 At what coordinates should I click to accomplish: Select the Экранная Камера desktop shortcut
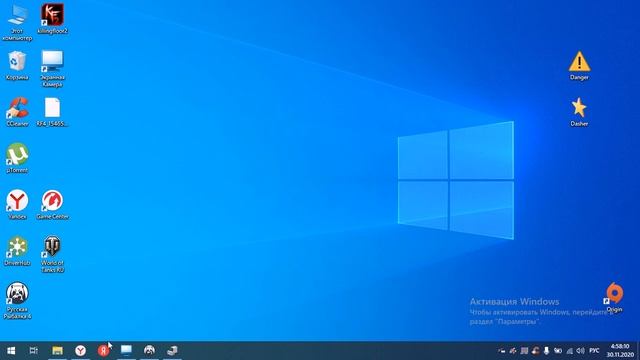tap(52, 69)
